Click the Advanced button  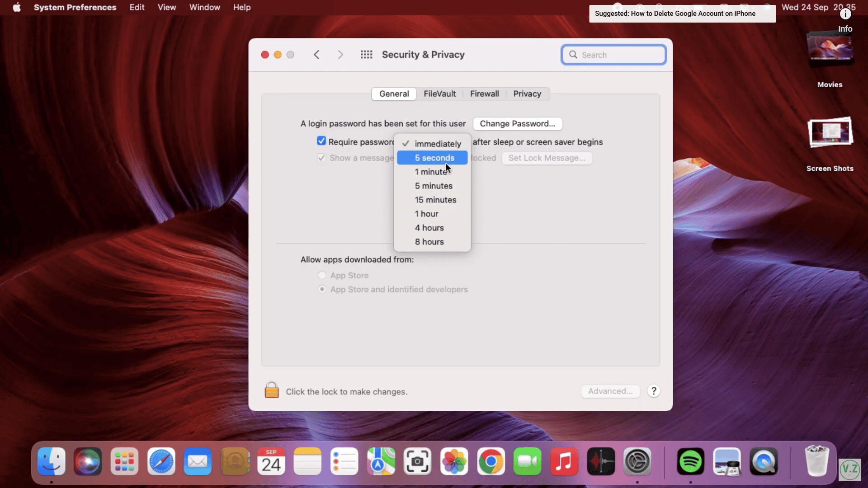click(x=610, y=391)
